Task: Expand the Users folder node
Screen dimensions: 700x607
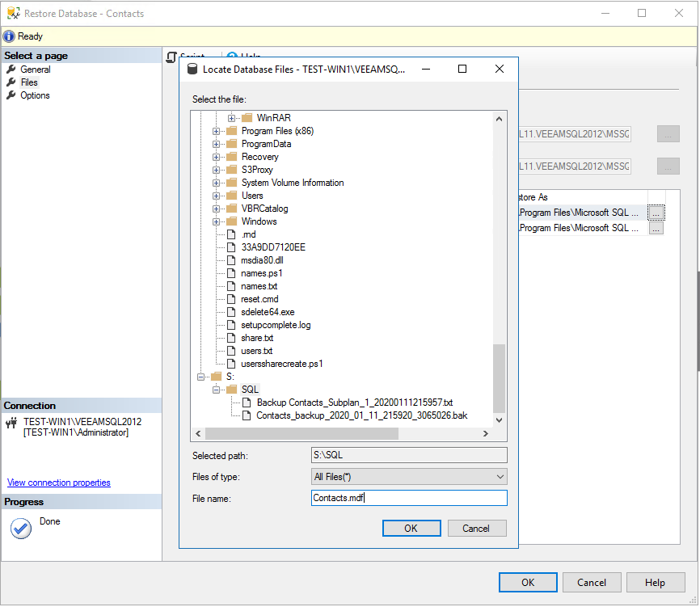Action: [x=216, y=196]
